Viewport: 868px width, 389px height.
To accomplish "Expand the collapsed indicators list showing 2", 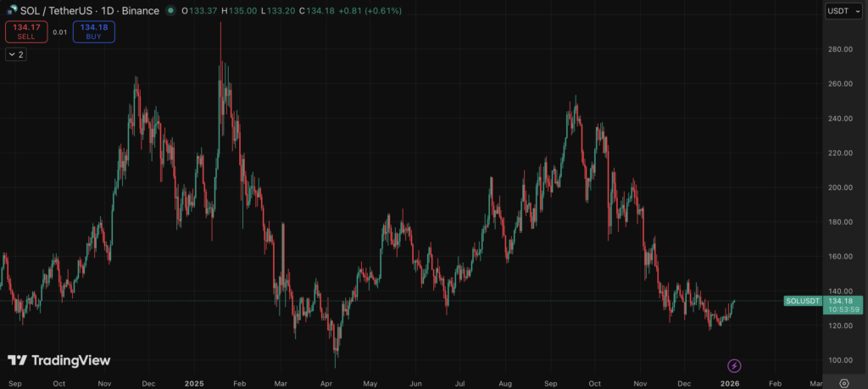I will 16,54.
